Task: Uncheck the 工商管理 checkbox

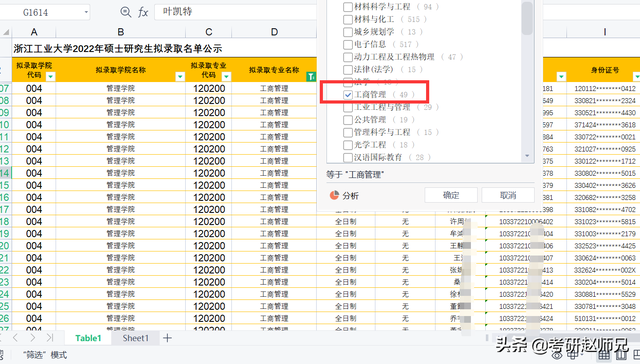Action: (x=348, y=95)
